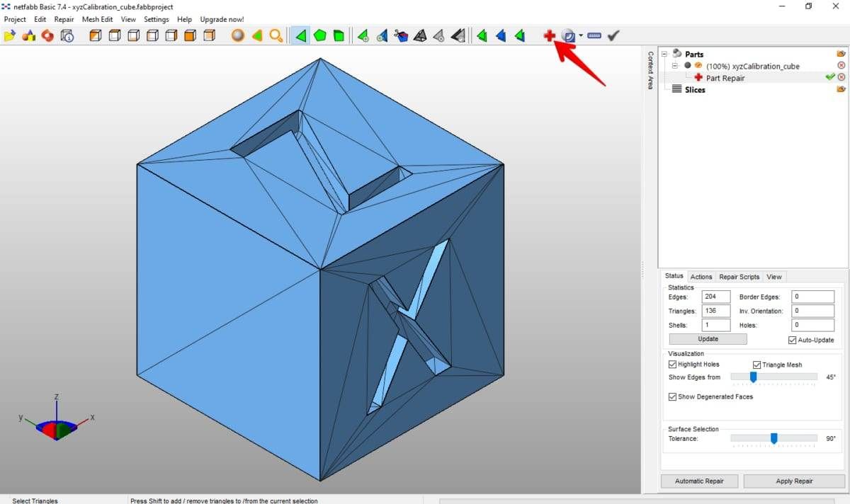The image size is (850, 504).
Task: Select the orange sphere primitive icon
Action: click(x=237, y=35)
